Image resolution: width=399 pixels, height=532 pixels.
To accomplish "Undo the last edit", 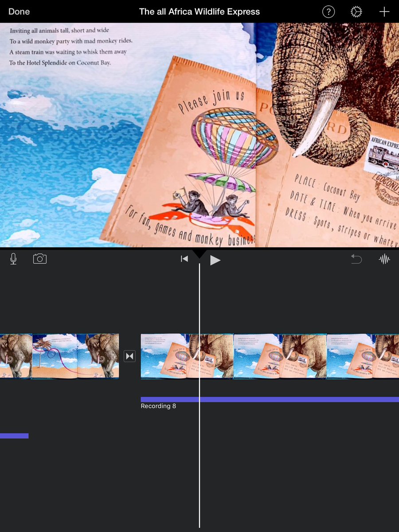I will click(x=356, y=259).
